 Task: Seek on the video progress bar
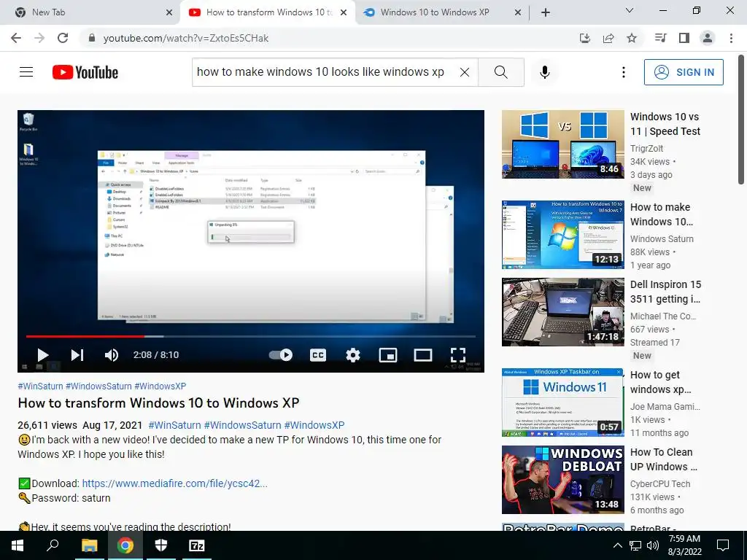[x=251, y=336]
